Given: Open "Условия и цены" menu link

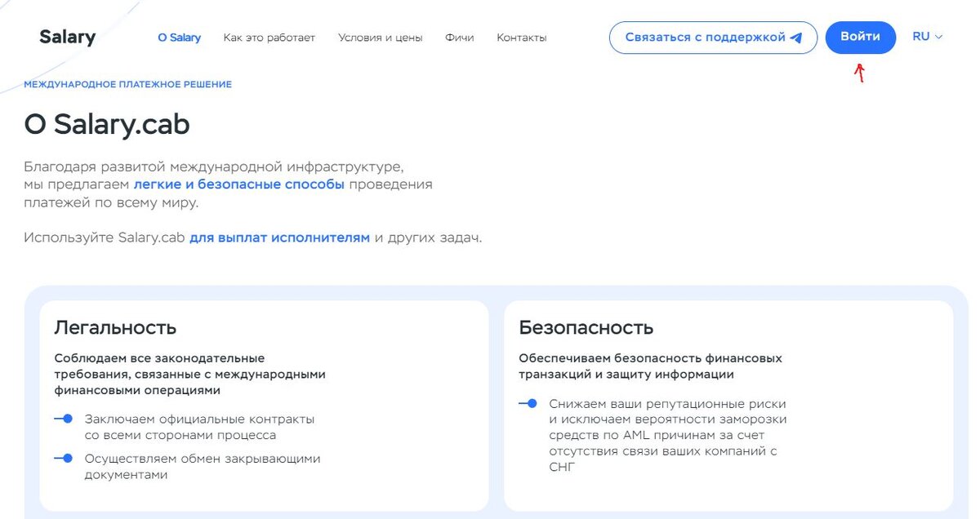Looking at the screenshot, I should tap(381, 38).
